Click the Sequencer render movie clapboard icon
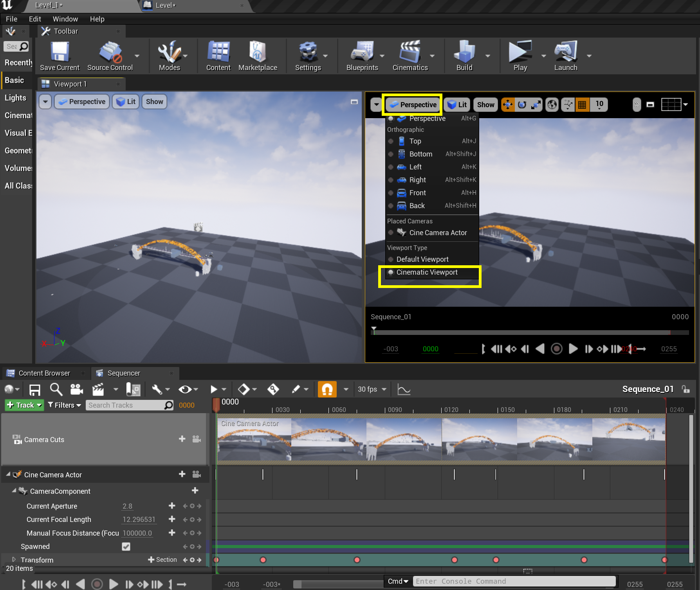The width and height of the screenshot is (700, 590). point(98,389)
